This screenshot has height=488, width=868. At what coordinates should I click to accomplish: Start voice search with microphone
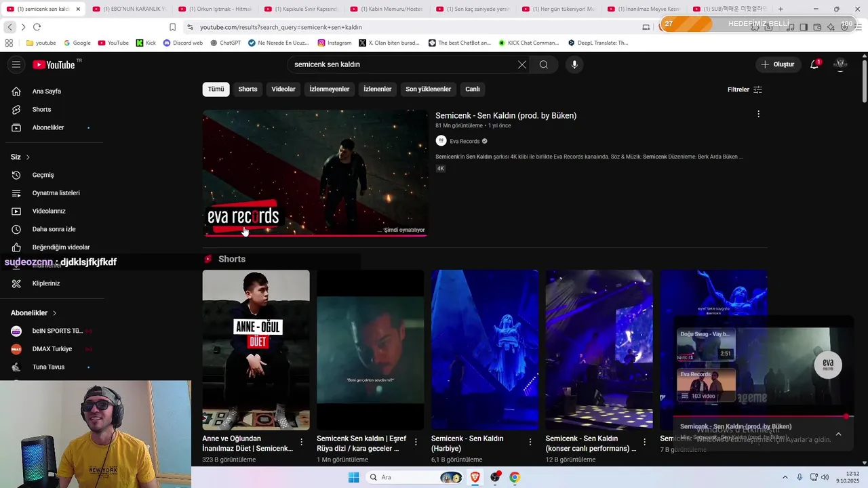tap(574, 64)
